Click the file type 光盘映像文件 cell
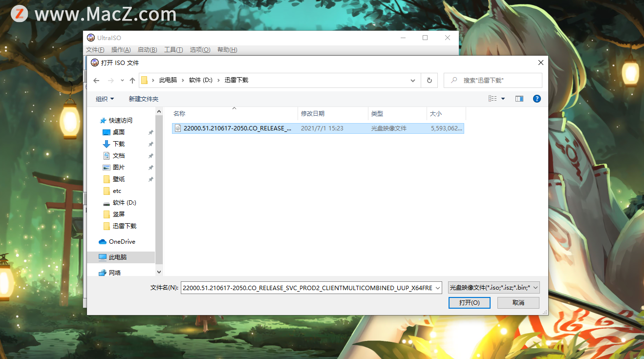This screenshot has width=644, height=359. tap(389, 128)
